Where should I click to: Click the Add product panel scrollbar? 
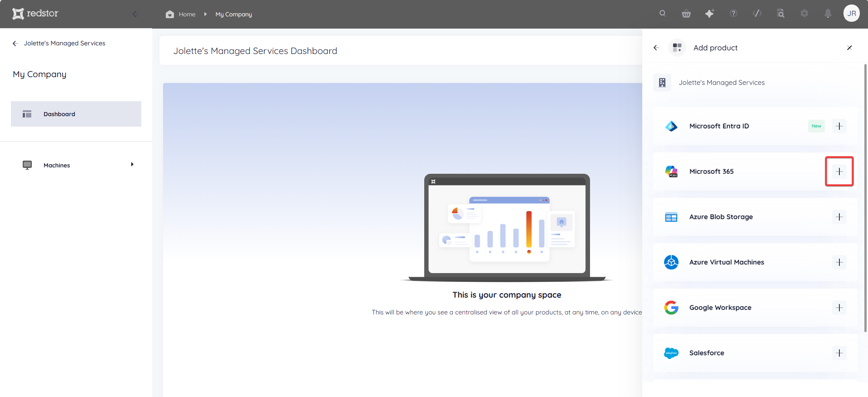[x=865, y=197]
